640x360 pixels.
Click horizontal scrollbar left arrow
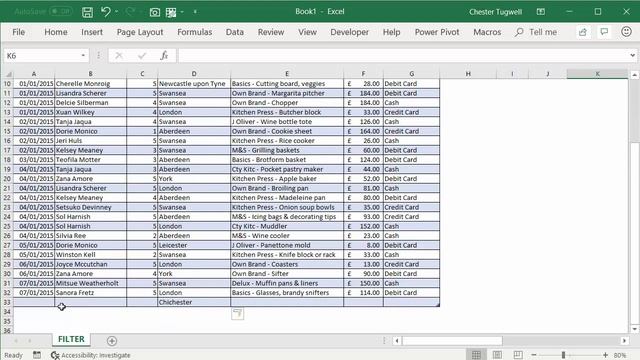tap(397, 341)
